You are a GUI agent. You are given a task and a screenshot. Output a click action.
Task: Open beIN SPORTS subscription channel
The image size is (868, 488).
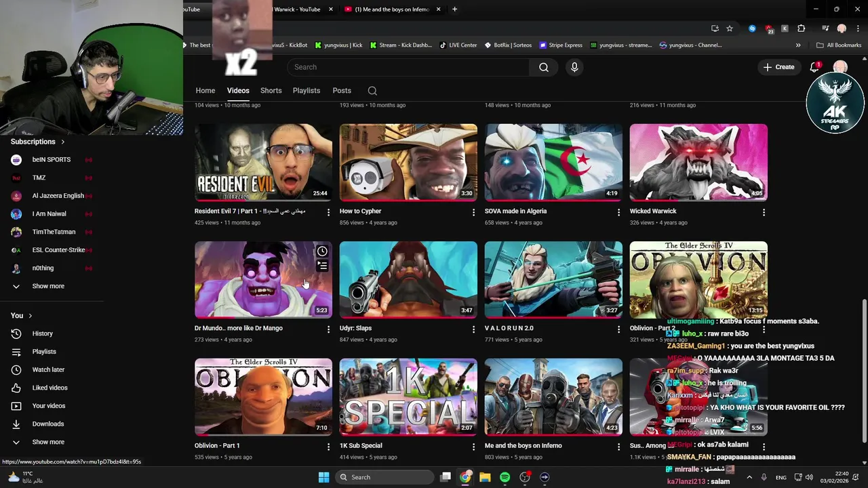click(x=52, y=160)
